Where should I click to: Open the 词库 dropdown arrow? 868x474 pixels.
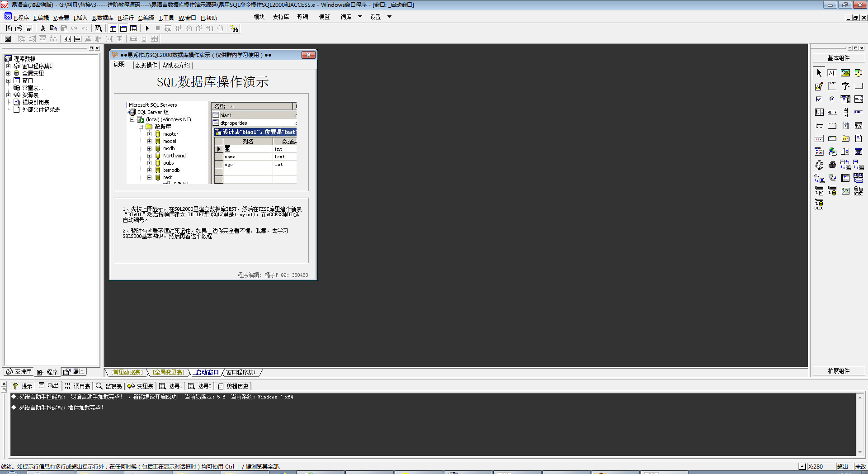point(360,17)
